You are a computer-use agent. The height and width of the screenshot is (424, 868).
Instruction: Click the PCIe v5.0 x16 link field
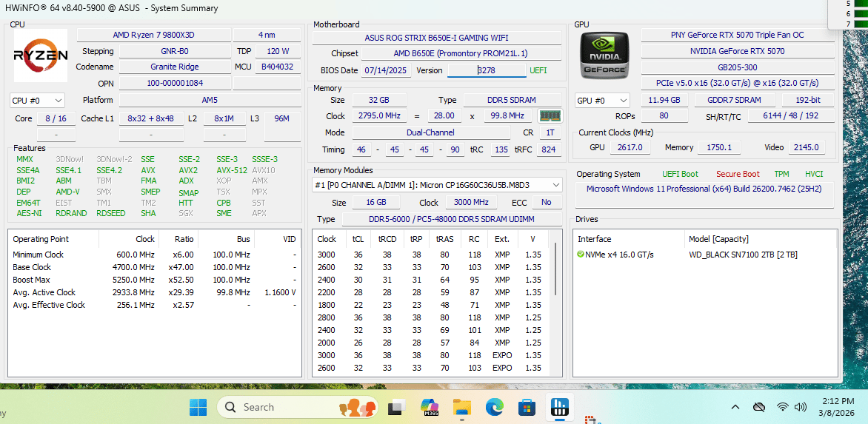pos(738,83)
